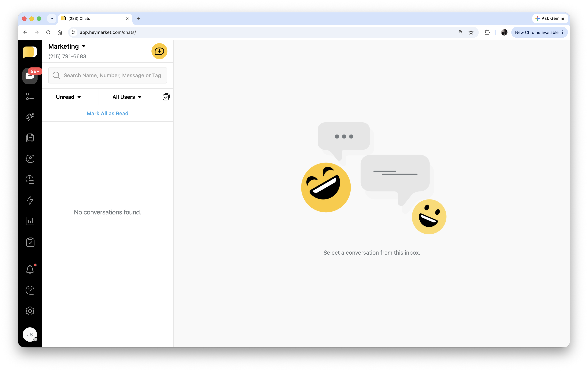The image size is (588, 371).
Task: Open the reports bar chart icon
Action: tap(30, 221)
